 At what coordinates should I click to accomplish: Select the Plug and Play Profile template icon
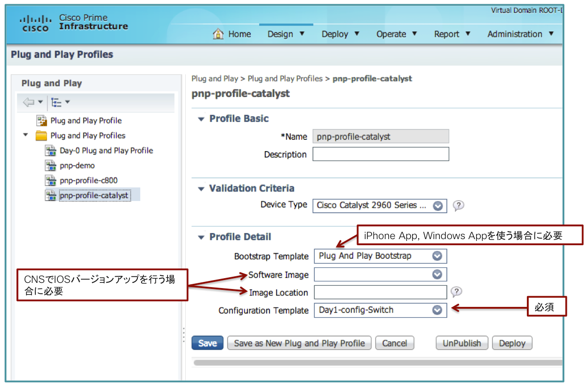pos(42,120)
